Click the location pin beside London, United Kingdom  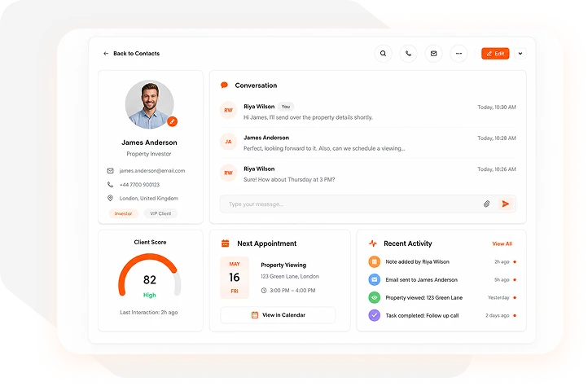[x=110, y=198]
